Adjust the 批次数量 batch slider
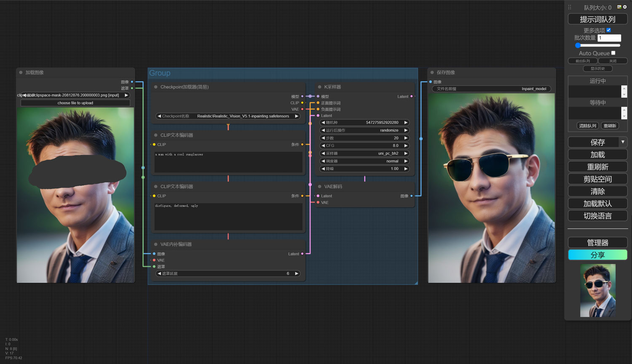This screenshot has width=632, height=364. coord(598,45)
